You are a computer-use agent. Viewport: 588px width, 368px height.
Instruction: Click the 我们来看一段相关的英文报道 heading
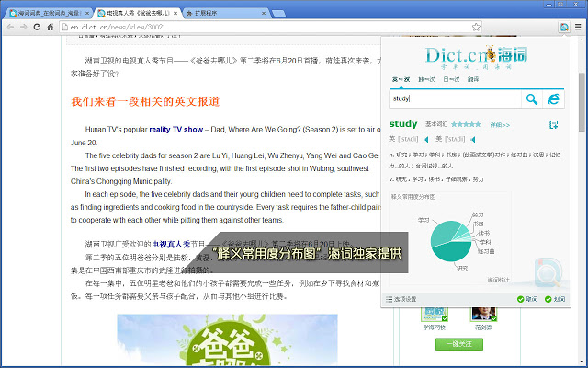[145, 102]
